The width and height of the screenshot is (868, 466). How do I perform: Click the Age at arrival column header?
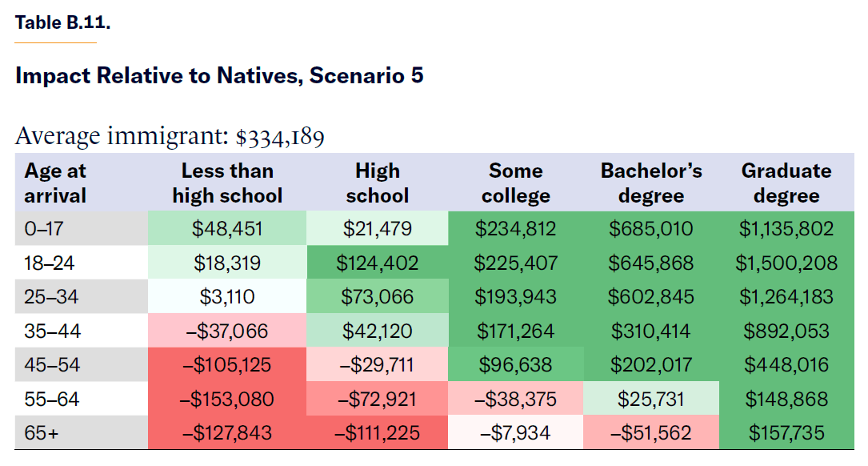point(55,183)
